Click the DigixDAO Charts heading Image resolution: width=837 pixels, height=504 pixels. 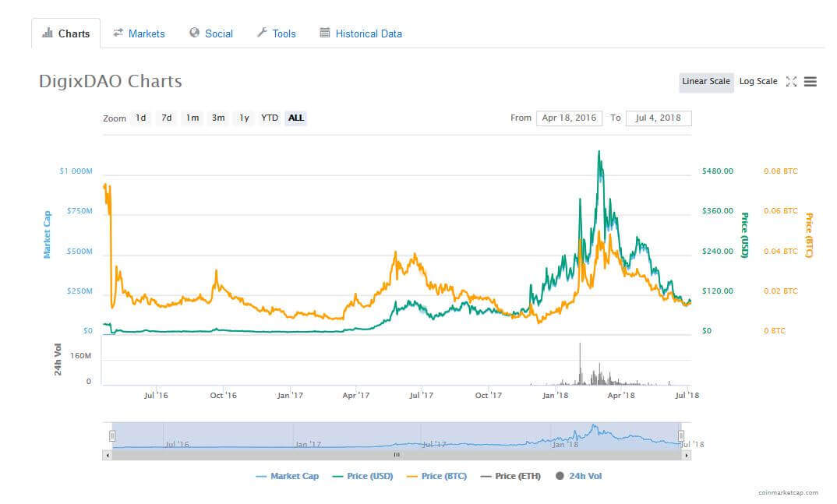(111, 81)
